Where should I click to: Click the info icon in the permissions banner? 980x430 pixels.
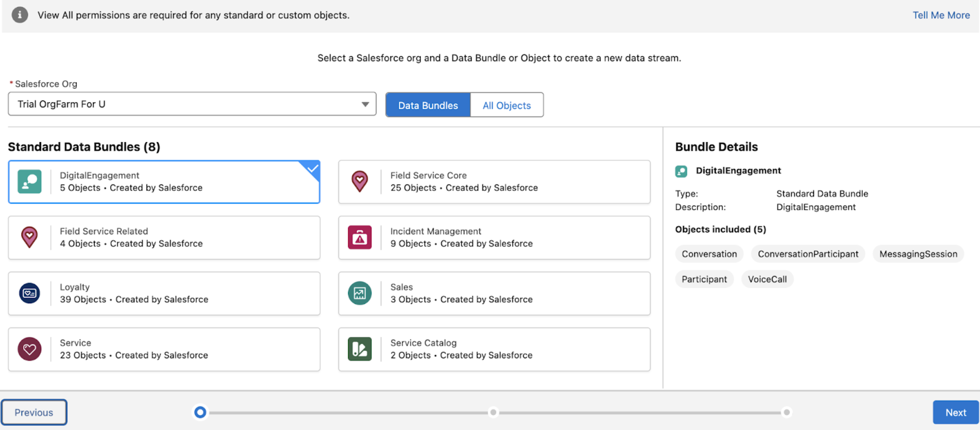coord(20,15)
